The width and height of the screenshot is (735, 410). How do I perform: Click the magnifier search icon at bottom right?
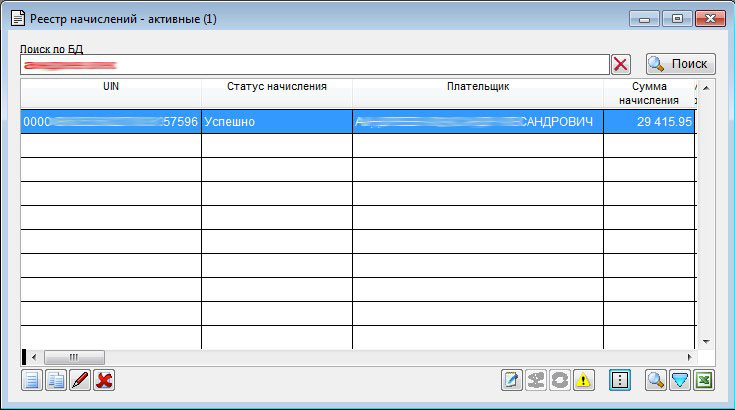(656, 380)
